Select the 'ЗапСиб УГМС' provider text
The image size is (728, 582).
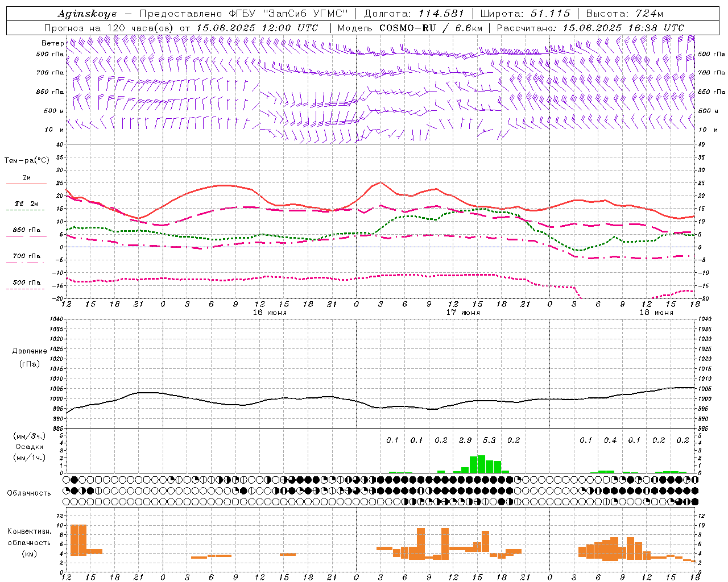point(305,14)
